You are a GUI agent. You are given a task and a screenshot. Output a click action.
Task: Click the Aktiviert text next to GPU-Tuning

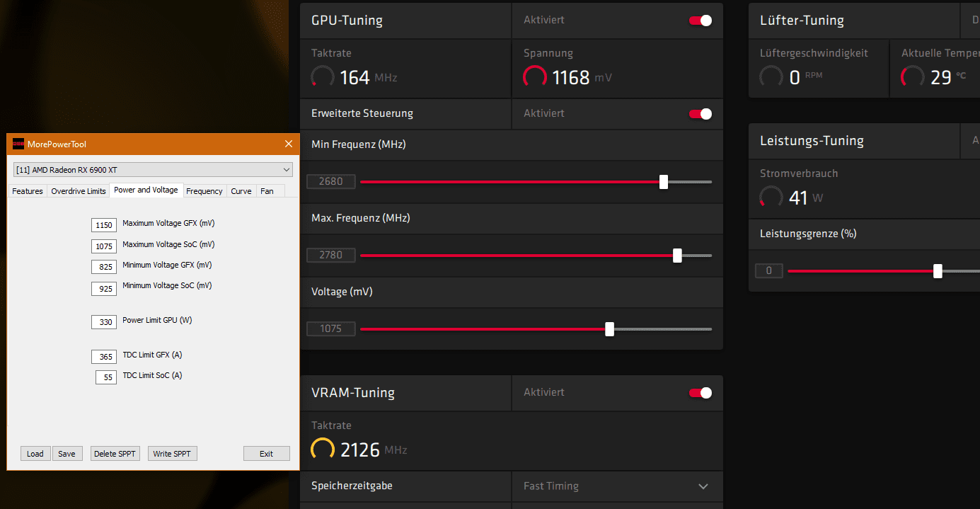(544, 21)
